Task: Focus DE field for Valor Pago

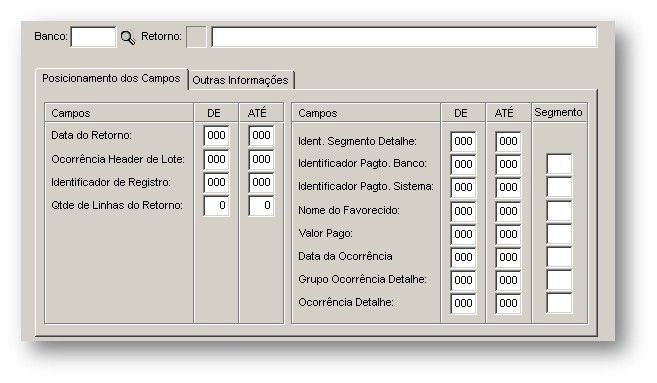Action: pos(463,234)
